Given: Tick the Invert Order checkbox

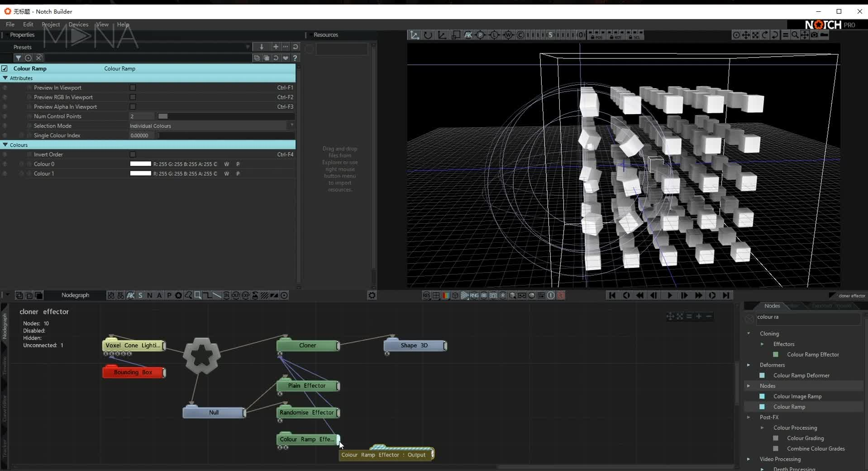Looking at the screenshot, I should tap(133, 154).
